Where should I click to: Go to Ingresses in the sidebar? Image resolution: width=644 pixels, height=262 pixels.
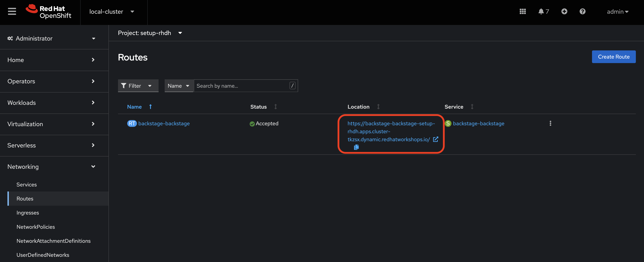[28, 213]
